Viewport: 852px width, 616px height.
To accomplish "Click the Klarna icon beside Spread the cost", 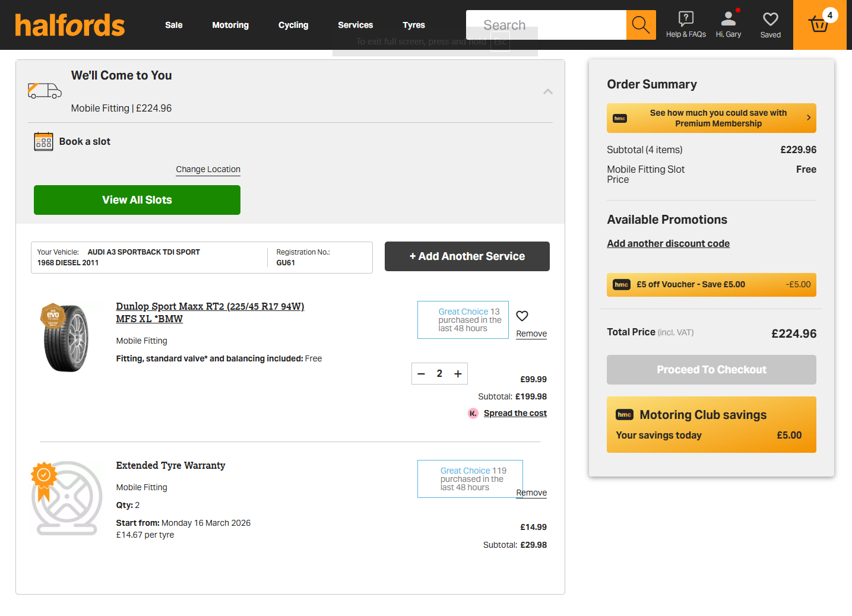I will tap(473, 414).
